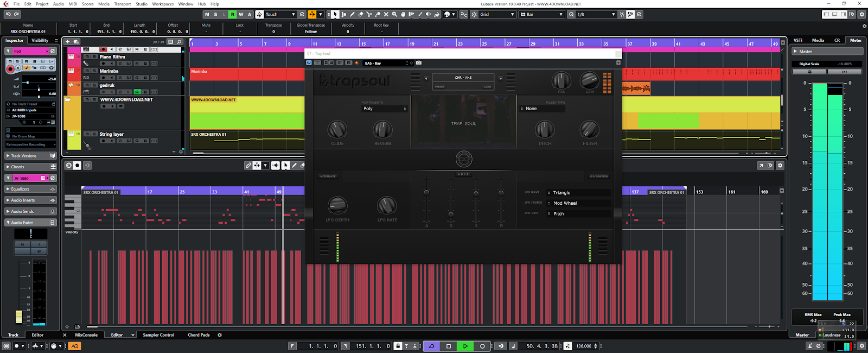The image size is (868, 353).
Task: Click the Master button in meter panel
Action: pos(827,52)
